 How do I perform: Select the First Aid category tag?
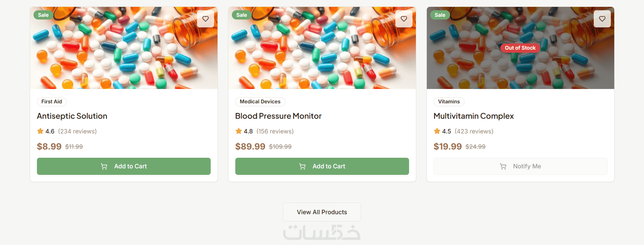coord(52,102)
